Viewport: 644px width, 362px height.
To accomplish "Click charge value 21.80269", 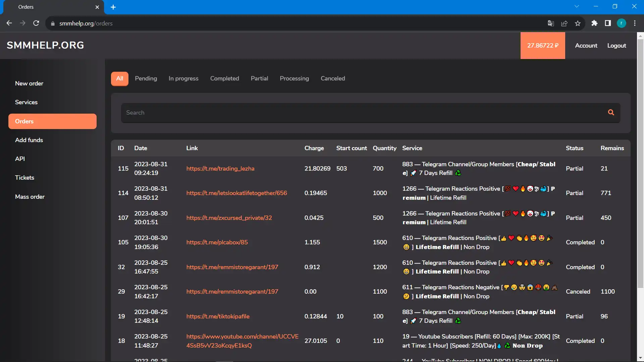I will 317,169.
